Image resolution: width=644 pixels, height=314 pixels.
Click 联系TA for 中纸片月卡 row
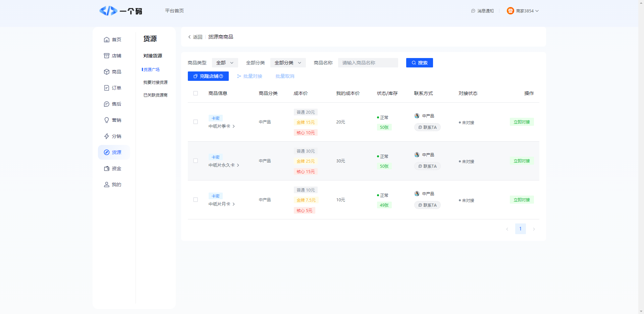[x=428, y=205]
